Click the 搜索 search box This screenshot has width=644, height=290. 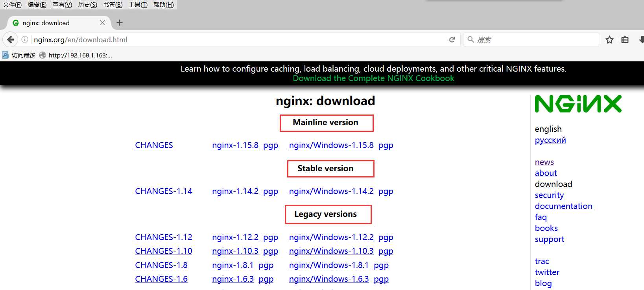[x=531, y=39]
